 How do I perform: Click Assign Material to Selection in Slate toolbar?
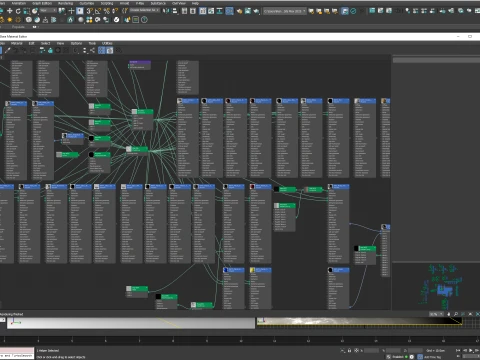point(23,50)
